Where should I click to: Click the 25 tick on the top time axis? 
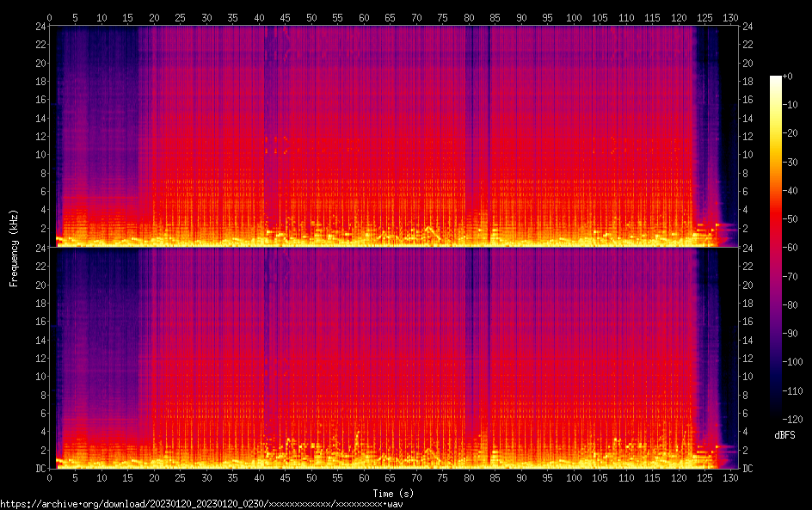click(x=181, y=17)
